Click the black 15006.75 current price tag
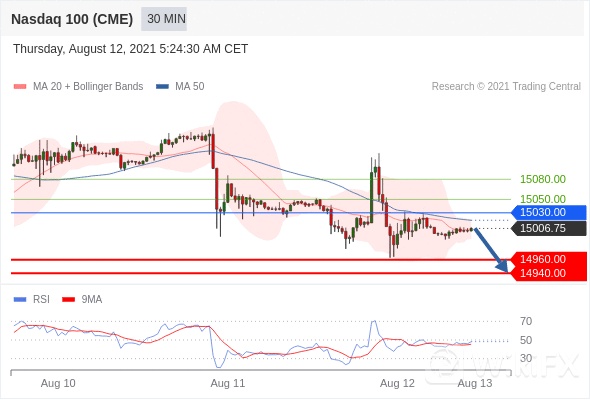This screenshot has width=590, height=400. 549,228
